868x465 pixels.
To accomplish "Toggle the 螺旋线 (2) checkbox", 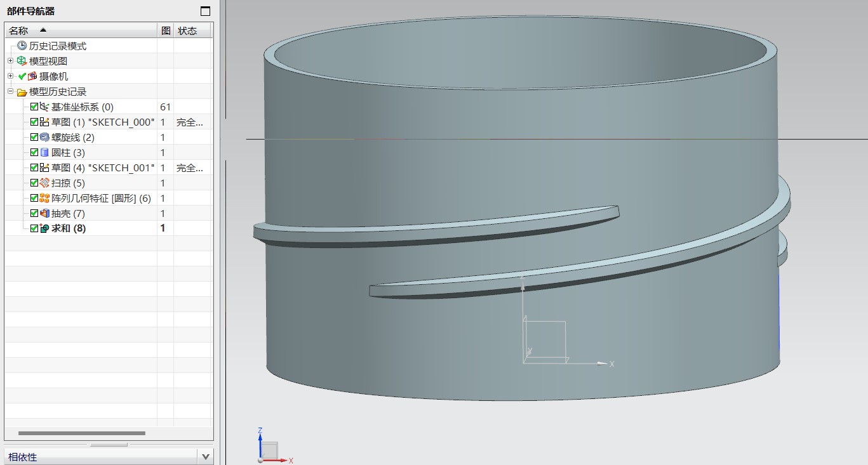I will [34, 137].
